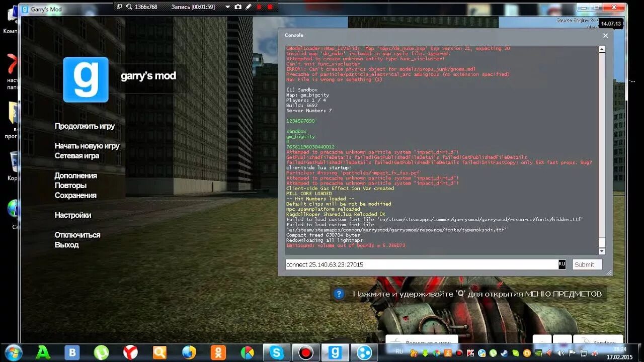Select 'Начать новую игру' menu item
644x362 pixels.
point(87,146)
